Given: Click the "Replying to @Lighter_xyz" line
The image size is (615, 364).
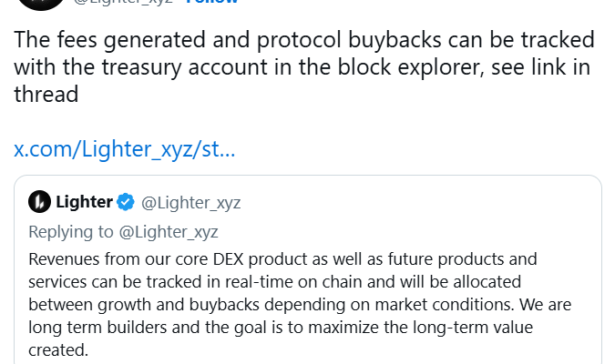Looking at the screenshot, I should coord(123,231).
